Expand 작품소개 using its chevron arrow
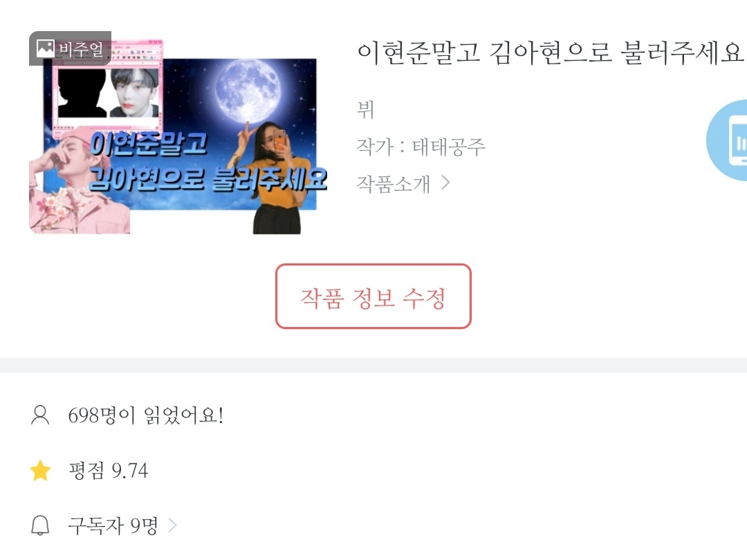This screenshot has height=560, width=747. pyautogui.click(x=445, y=183)
